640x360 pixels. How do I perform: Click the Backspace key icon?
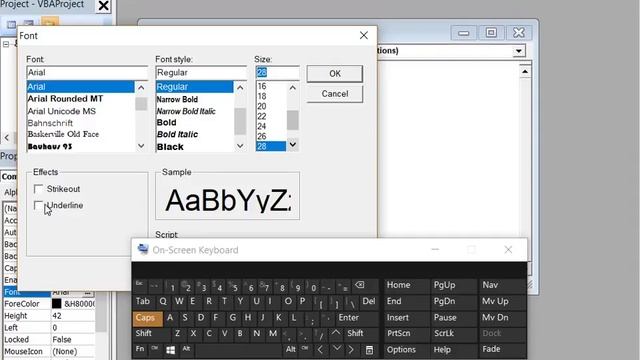point(360,285)
